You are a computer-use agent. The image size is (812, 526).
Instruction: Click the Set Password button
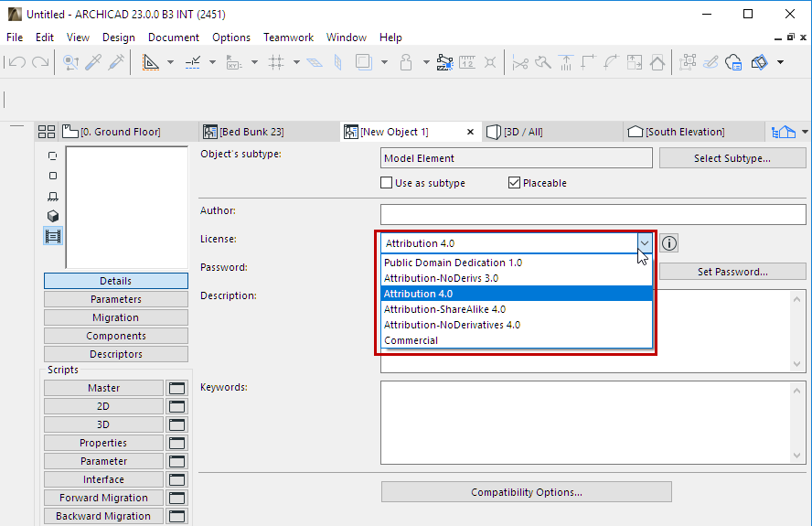(x=732, y=272)
